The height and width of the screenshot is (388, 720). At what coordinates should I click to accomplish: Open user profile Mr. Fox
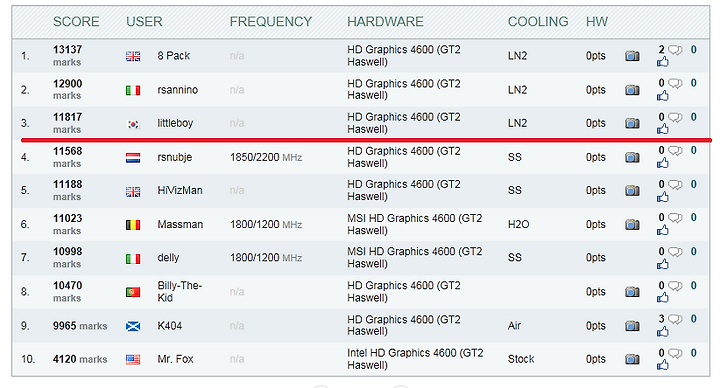(175, 359)
